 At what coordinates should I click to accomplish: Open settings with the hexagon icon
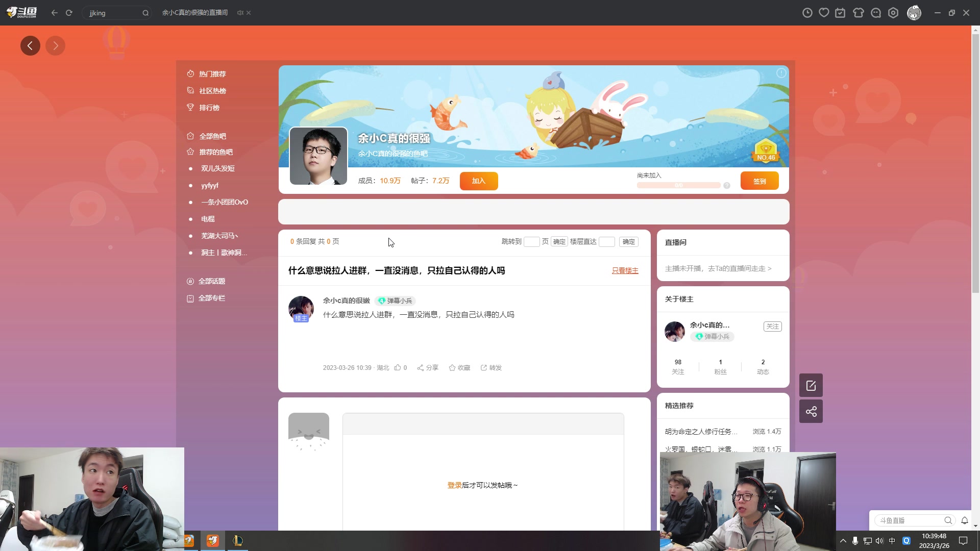coord(893,12)
